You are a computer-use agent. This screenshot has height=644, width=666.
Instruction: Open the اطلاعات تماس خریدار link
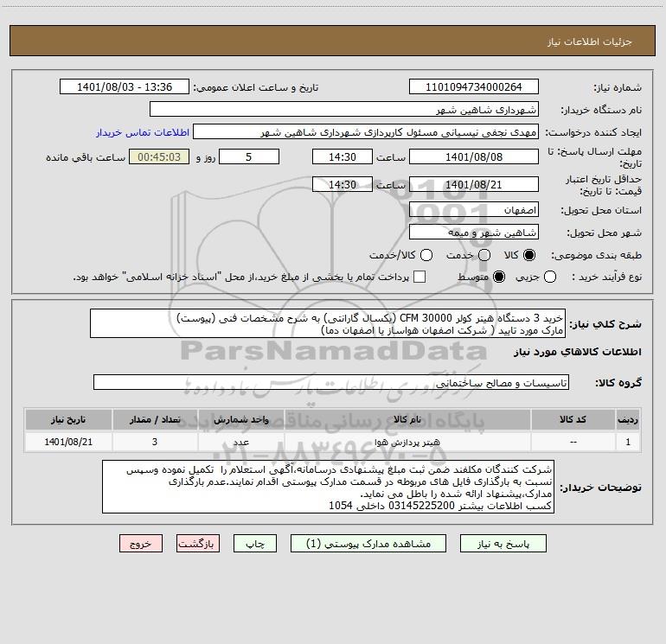pos(143,132)
